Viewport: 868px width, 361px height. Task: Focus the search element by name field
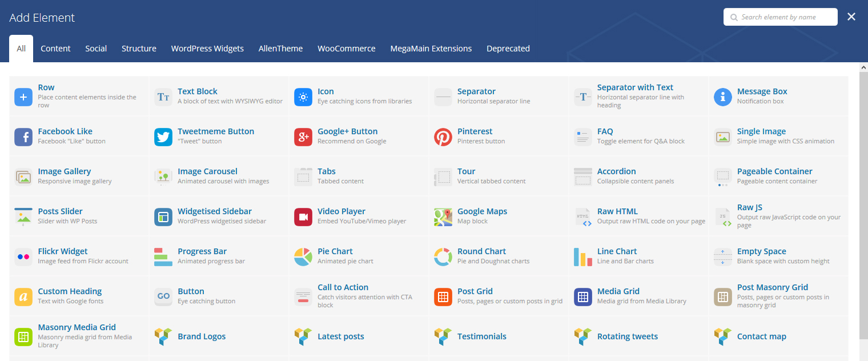tap(781, 17)
